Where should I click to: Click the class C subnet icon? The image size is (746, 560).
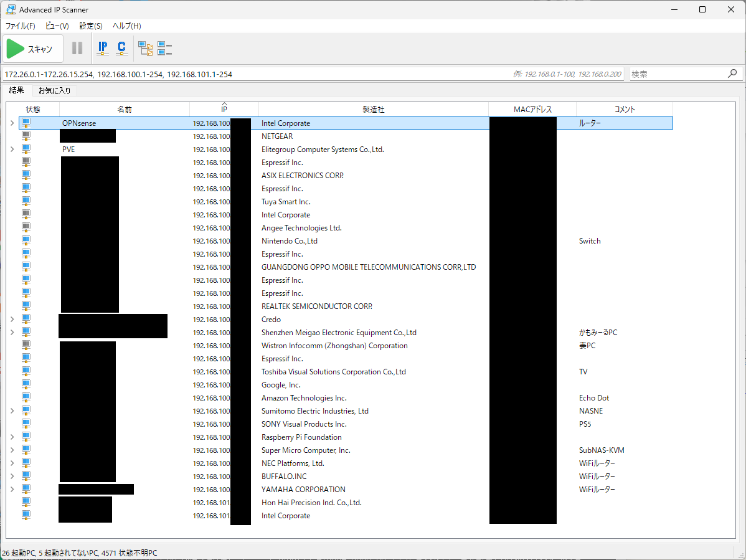(x=122, y=48)
